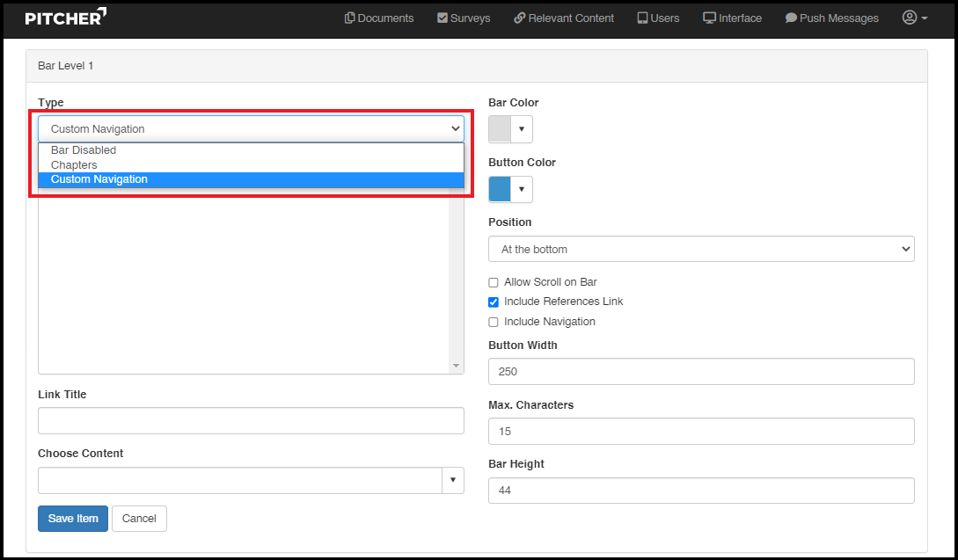Click the Pitcher logo in header
Viewport: 958px width, 560px height.
pyautogui.click(x=66, y=17)
